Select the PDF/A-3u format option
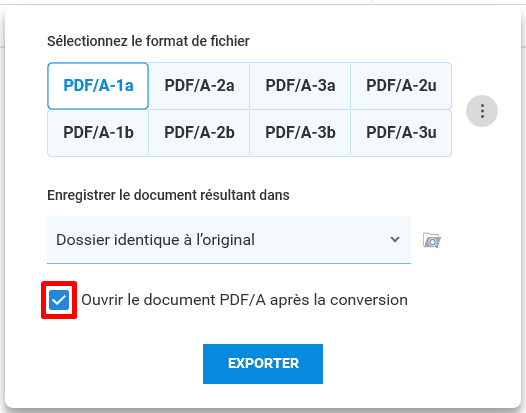This screenshot has height=413, width=526. (401, 133)
